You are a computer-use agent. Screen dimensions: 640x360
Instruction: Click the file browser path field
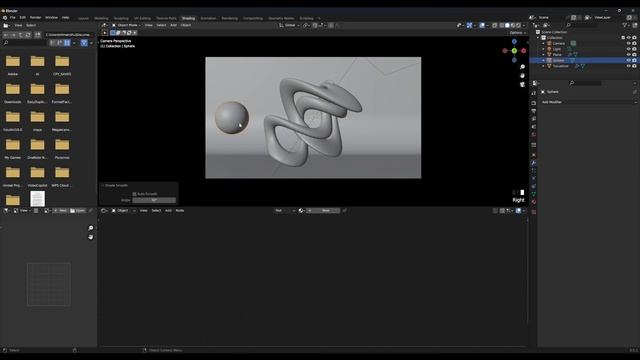(x=69, y=35)
